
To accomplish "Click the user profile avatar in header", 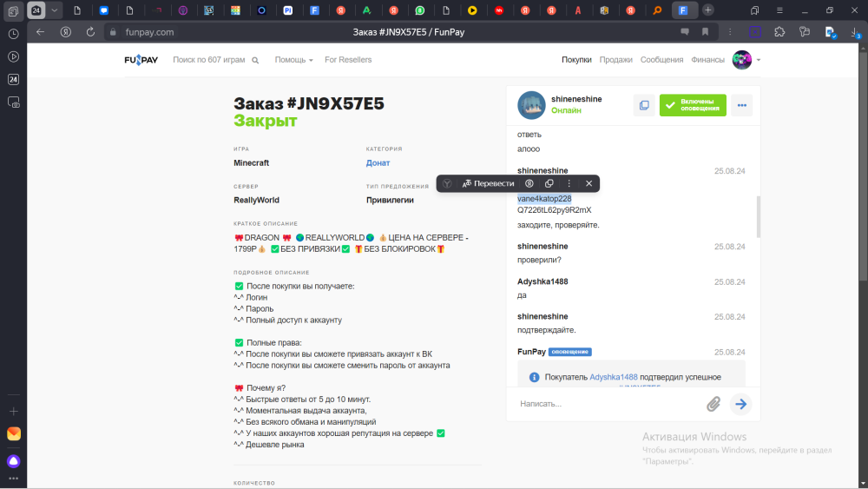I will (742, 60).
